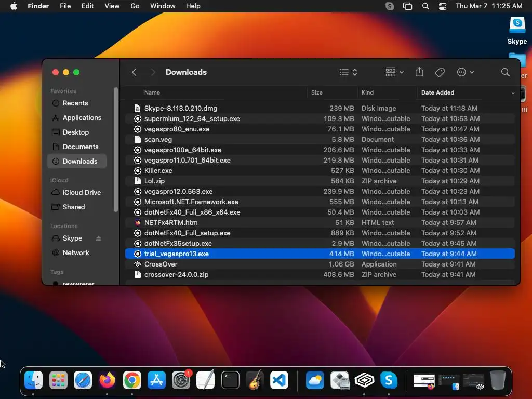
Task: Go back with the Finder back arrow
Action: coord(135,72)
